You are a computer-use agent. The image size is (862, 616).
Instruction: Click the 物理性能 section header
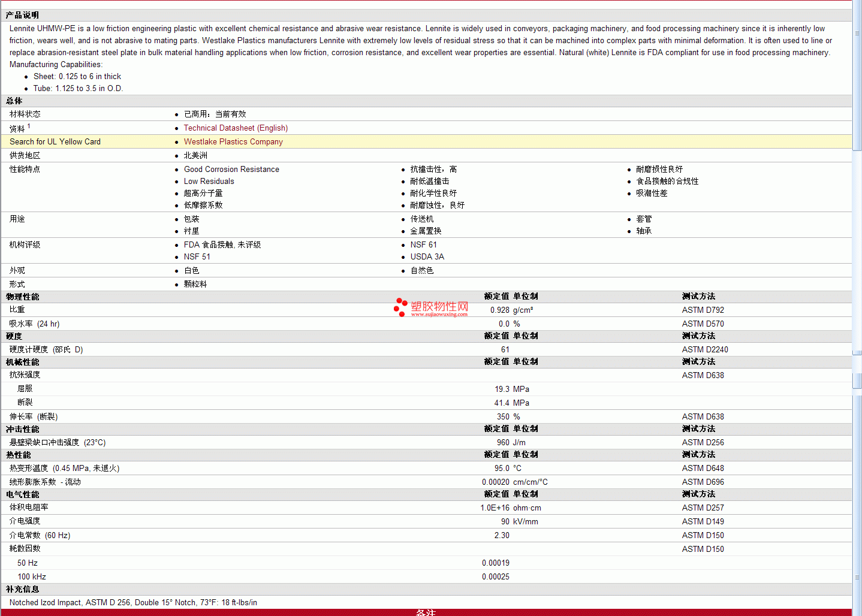[22, 297]
